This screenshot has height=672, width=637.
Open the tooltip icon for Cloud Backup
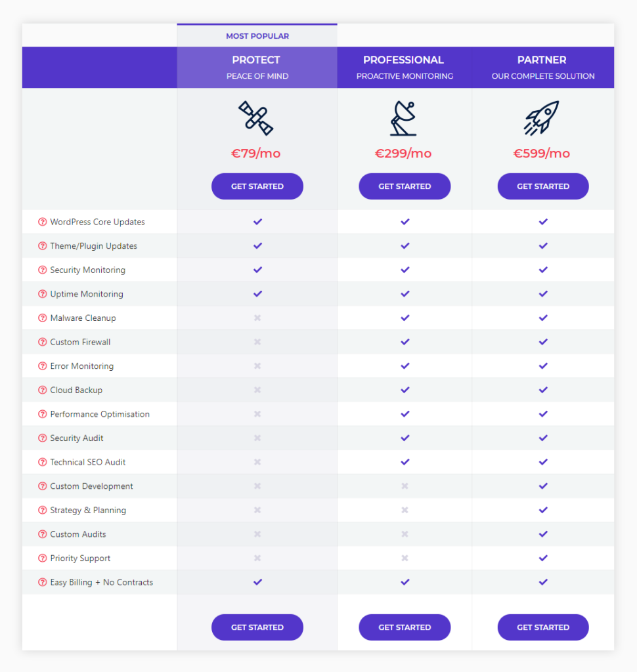(x=42, y=390)
